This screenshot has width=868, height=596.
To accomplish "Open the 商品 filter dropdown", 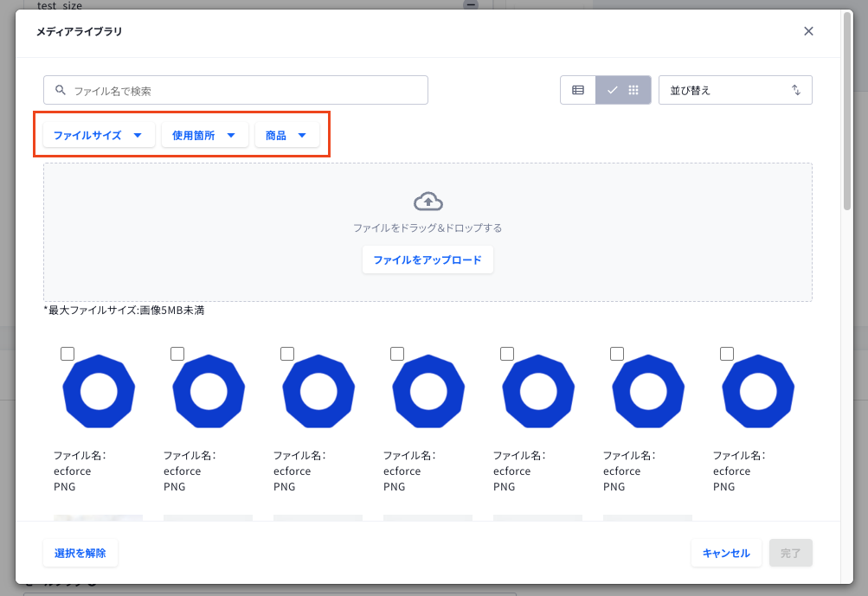I will [286, 135].
